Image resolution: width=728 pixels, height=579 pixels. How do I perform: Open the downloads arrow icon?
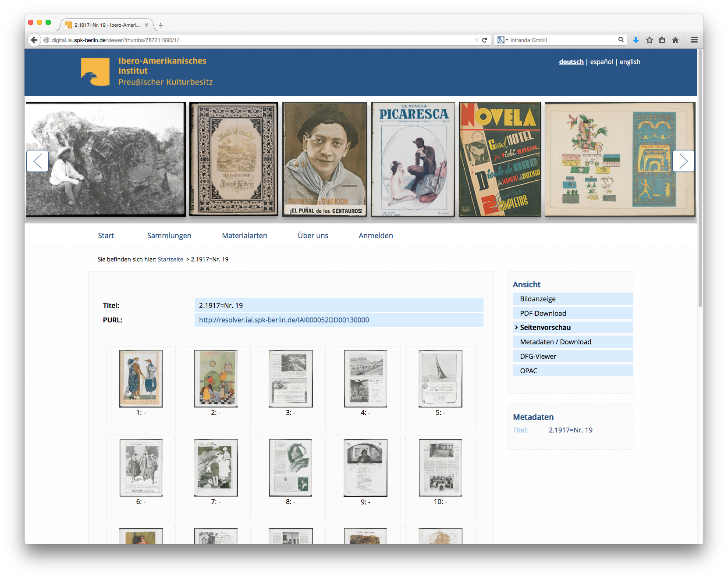(x=636, y=40)
